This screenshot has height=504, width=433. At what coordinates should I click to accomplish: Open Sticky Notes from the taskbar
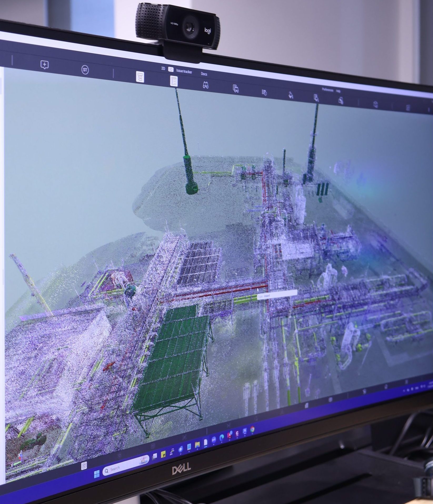(163, 454)
